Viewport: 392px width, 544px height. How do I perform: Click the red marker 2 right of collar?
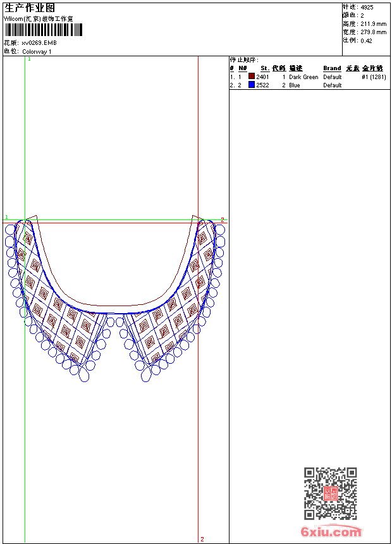(x=222, y=219)
